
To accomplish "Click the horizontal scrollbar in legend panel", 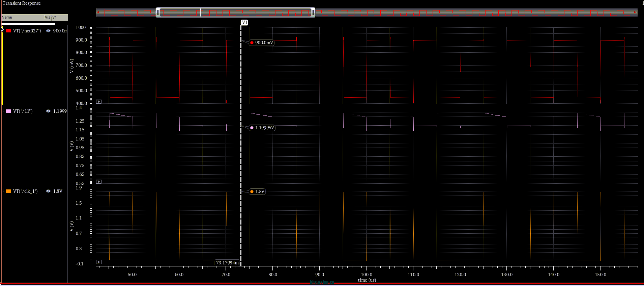I will point(28,24).
